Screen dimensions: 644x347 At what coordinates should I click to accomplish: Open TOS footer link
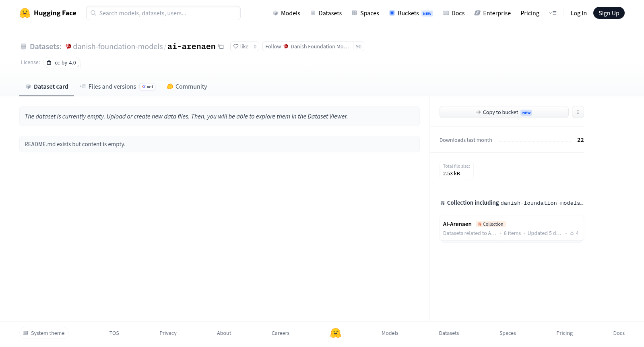pos(114,333)
